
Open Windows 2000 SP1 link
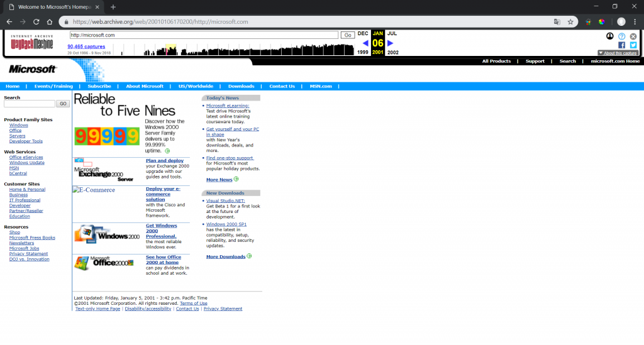pyautogui.click(x=226, y=224)
